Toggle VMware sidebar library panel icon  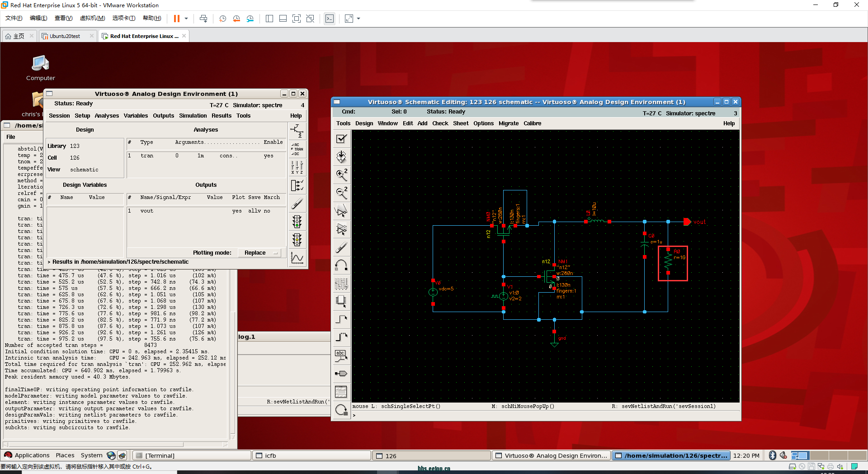[269, 19]
